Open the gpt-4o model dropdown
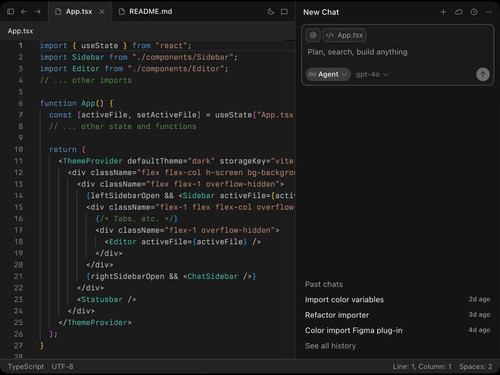Image resolution: width=500 pixels, height=375 pixels. pyautogui.click(x=372, y=75)
